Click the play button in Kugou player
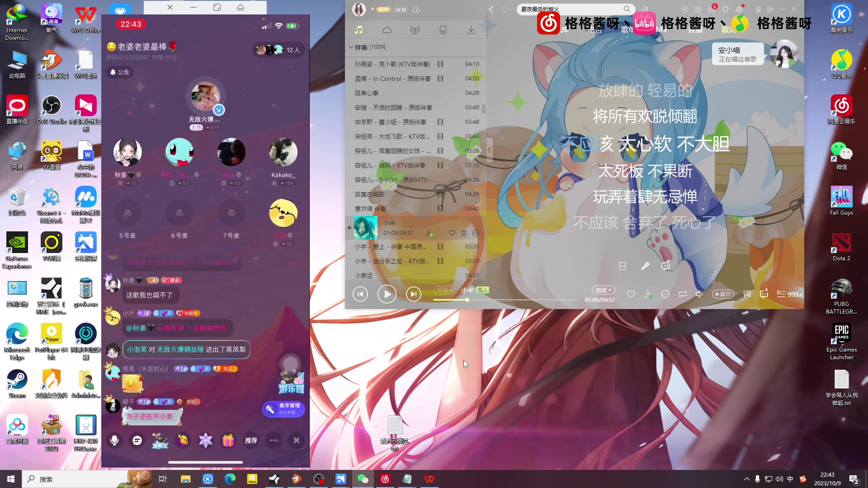Image resolution: width=868 pixels, height=488 pixels. click(x=387, y=294)
